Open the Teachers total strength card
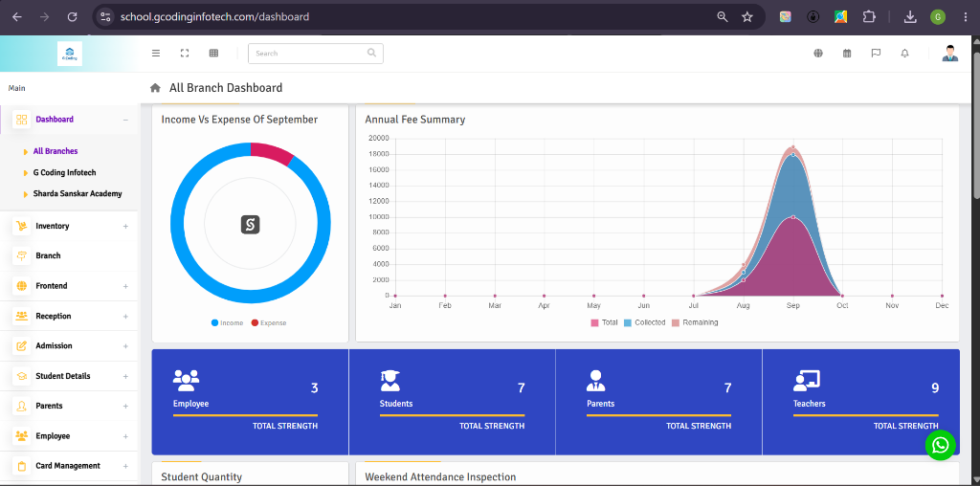Screen dimensions: 980x486 coord(861,402)
